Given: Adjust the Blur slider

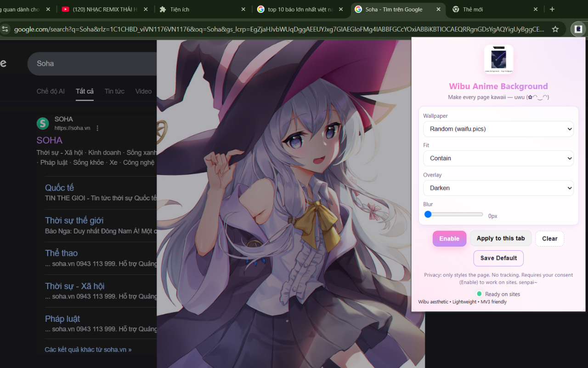Looking at the screenshot, I should [x=428, y=213].
